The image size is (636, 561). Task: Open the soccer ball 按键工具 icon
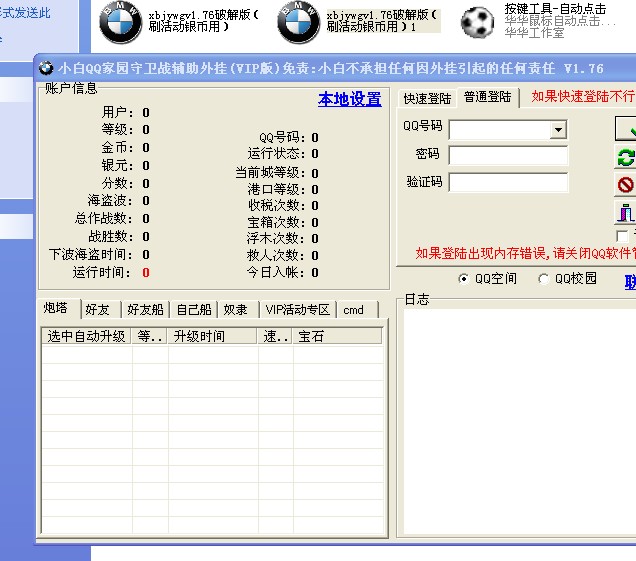pyautogui.click(x=478, y=22)
